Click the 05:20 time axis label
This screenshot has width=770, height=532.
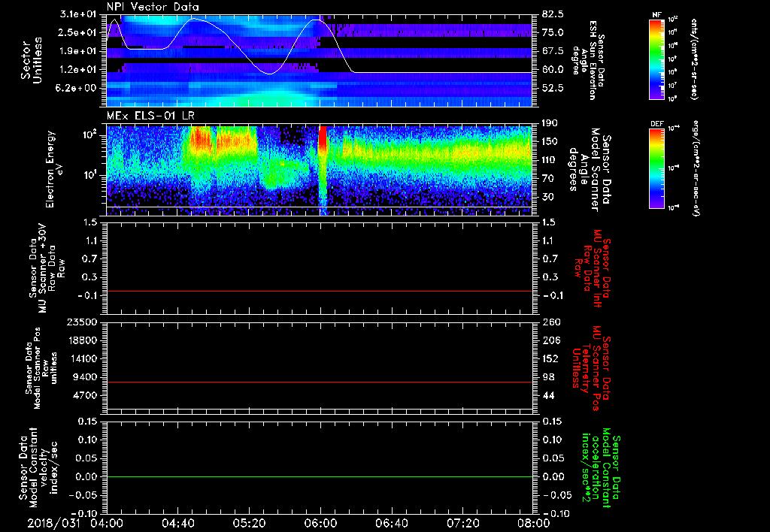tap(249, 523)
